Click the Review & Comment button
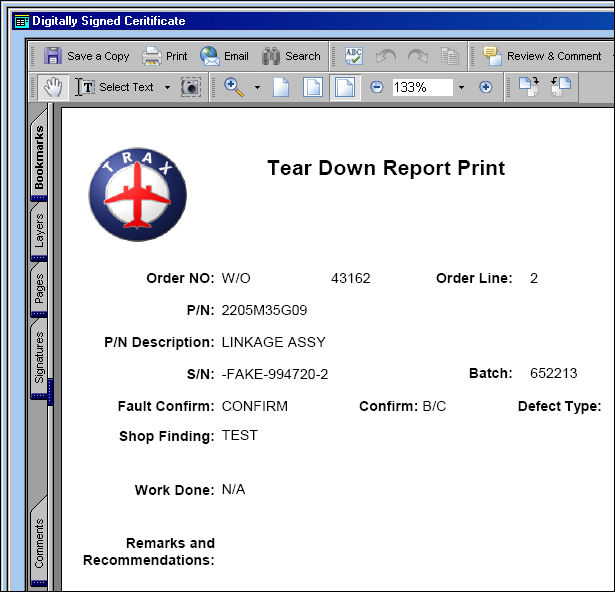This screenshot has height=592, width=615. click(x=542, y=56)
